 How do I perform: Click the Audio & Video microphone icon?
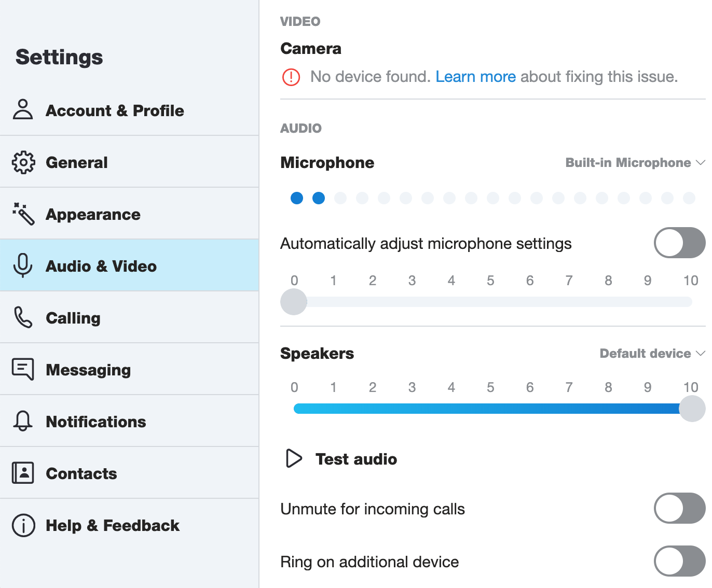[x=23, y=265]
